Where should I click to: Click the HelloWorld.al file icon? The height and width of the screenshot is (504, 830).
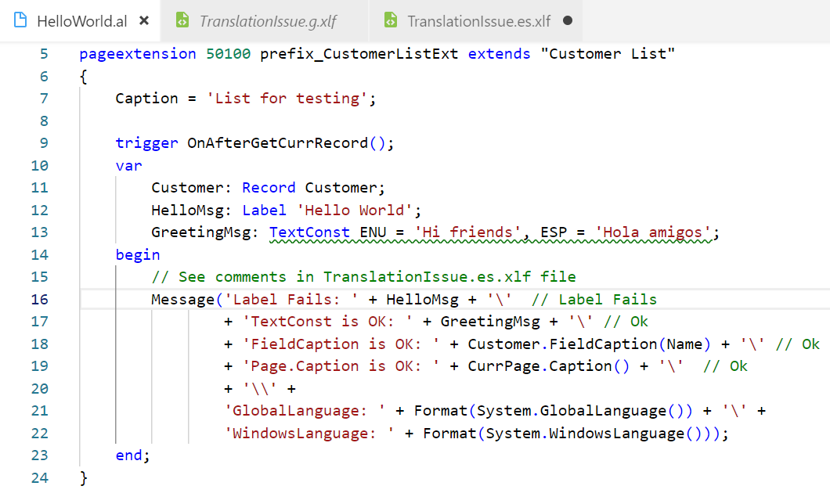(x=20, y=20)
